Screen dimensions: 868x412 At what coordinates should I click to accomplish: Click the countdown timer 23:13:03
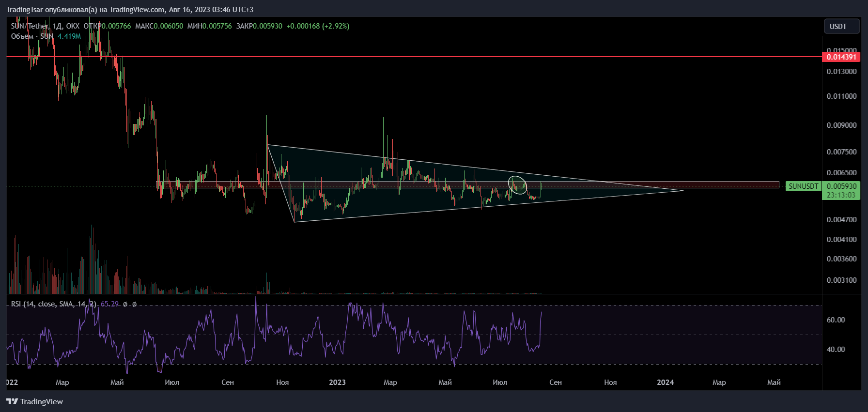click(x=841, y=195)
